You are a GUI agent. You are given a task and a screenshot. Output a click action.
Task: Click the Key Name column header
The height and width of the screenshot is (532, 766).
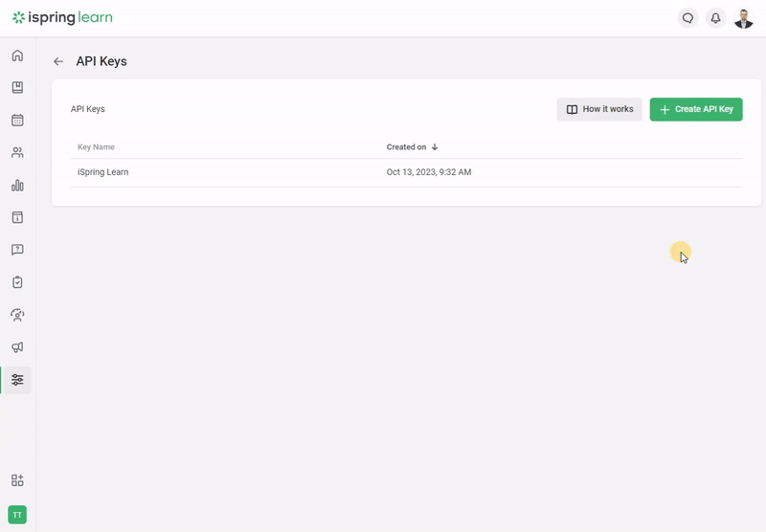pos(96,147)
